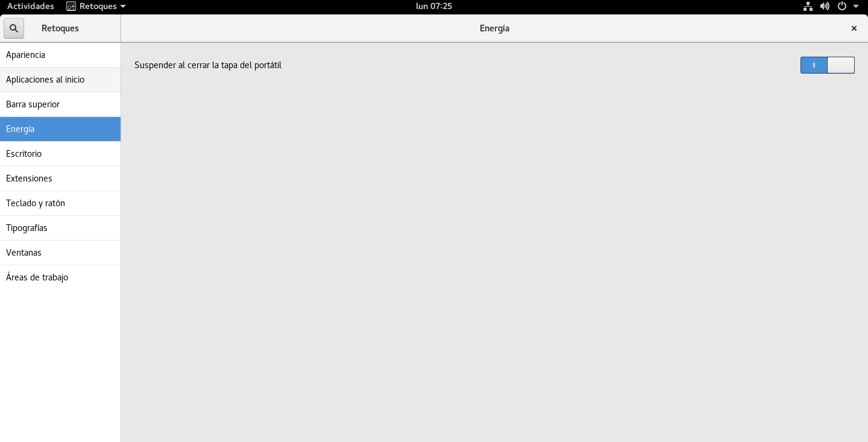The width and height of the screenshot is (868, 442).
Task: Click the Retoques app icon in top bar
Action: tap(71, 6)
